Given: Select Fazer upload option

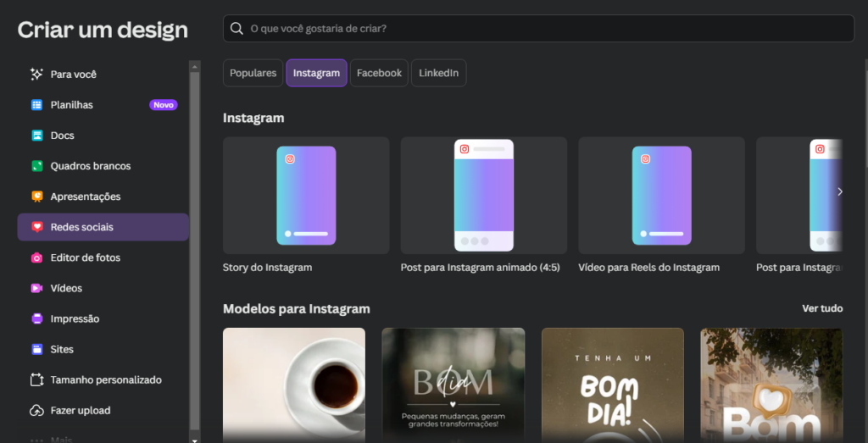Looking at the screenshot, I should click(x=103, y=411).
